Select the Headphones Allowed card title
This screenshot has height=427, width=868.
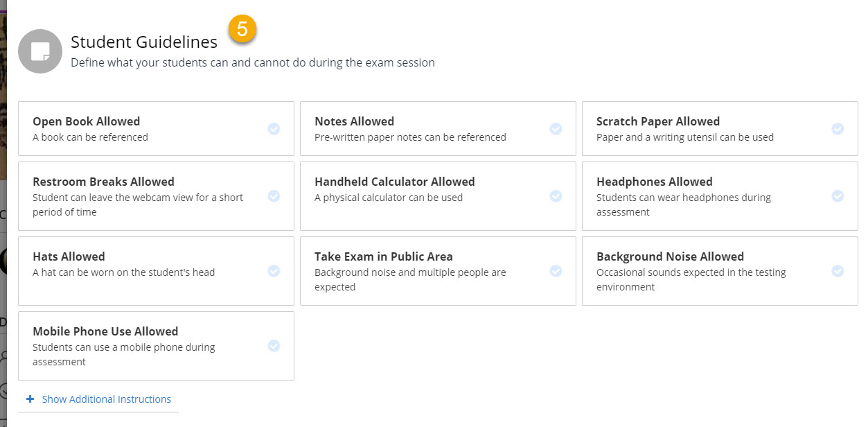tap(655, 182)
